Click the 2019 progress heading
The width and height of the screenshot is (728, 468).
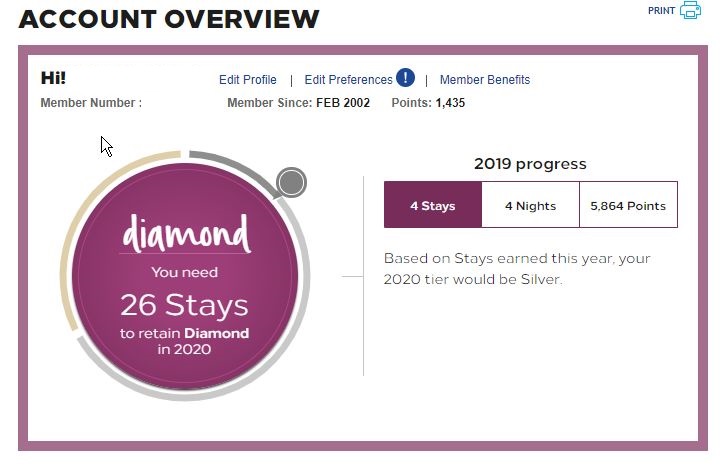click(x=530, y=164)
